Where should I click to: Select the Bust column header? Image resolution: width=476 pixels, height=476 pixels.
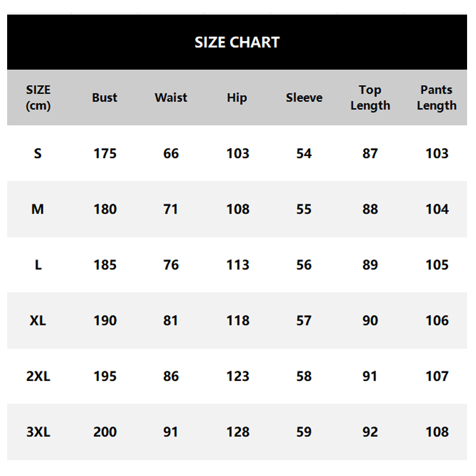(x=105, y=98)
